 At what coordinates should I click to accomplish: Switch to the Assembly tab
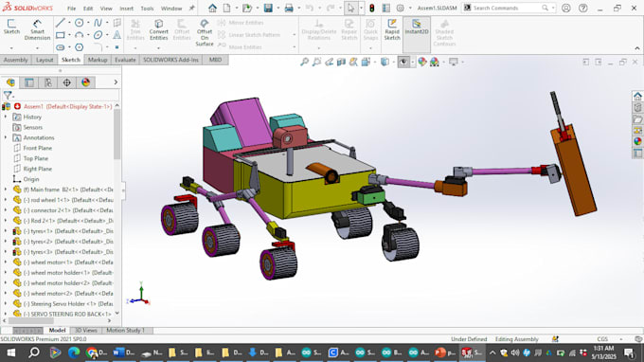[15, 60]
